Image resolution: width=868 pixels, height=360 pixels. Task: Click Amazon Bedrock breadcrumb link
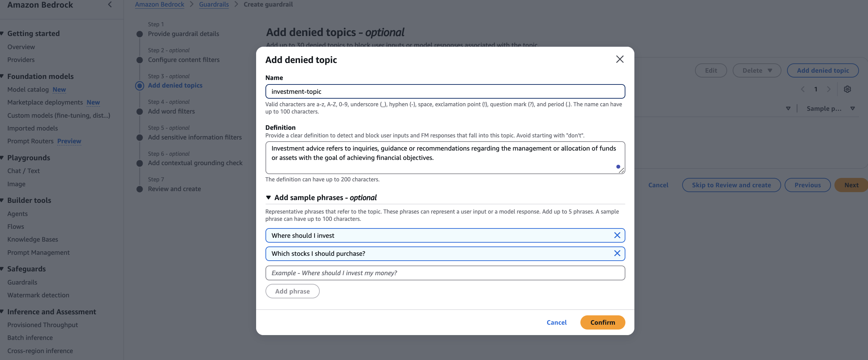tap(160, 4)
